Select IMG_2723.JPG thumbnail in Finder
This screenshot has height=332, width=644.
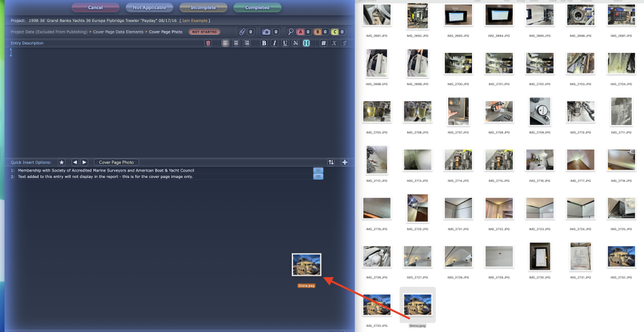tap(540, 208)
